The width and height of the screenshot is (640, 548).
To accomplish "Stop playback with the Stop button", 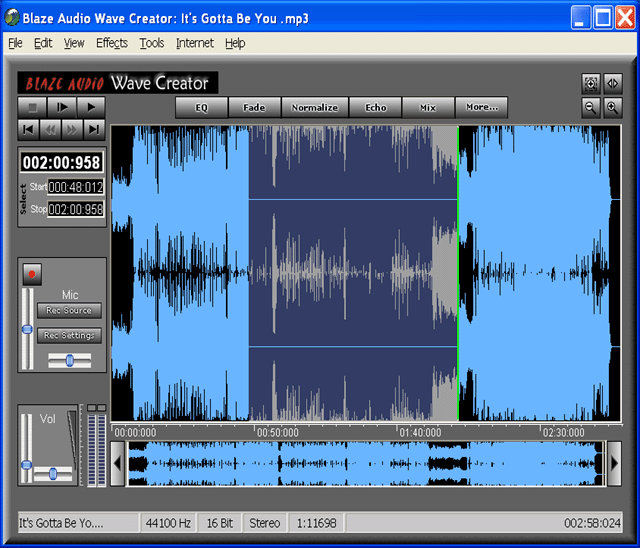I will click(x=32, y=107).
